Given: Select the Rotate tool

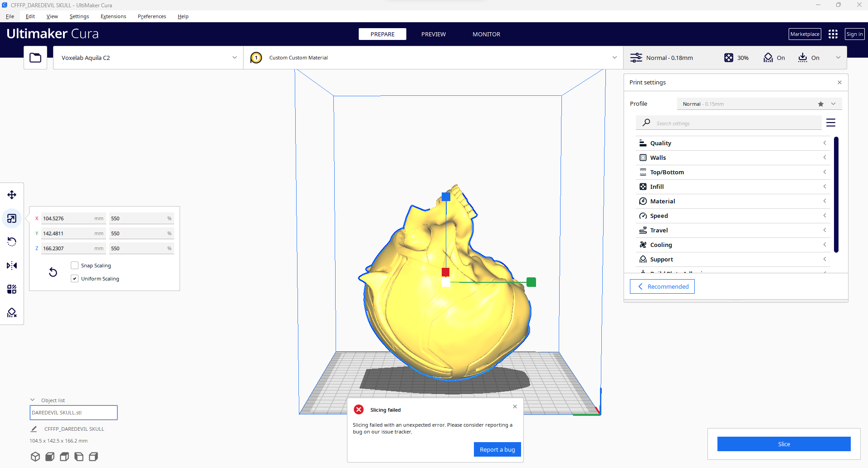Looking at the screenshot, I should (12, 242).
